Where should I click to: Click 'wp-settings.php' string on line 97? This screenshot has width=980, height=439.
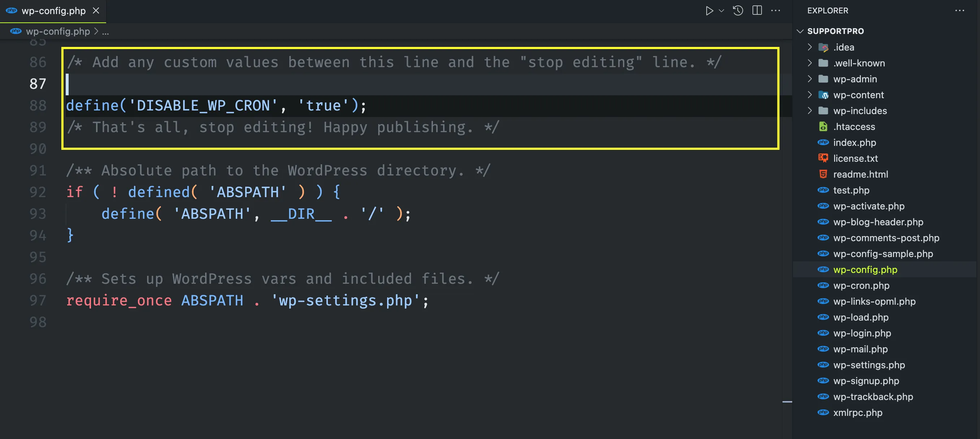[346, 300]
